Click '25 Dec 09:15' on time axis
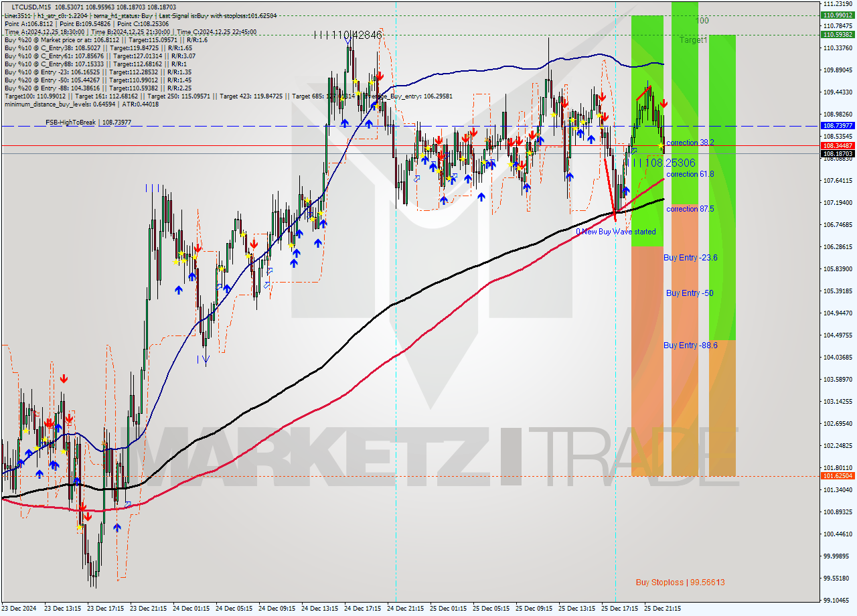 coord(534,609)
